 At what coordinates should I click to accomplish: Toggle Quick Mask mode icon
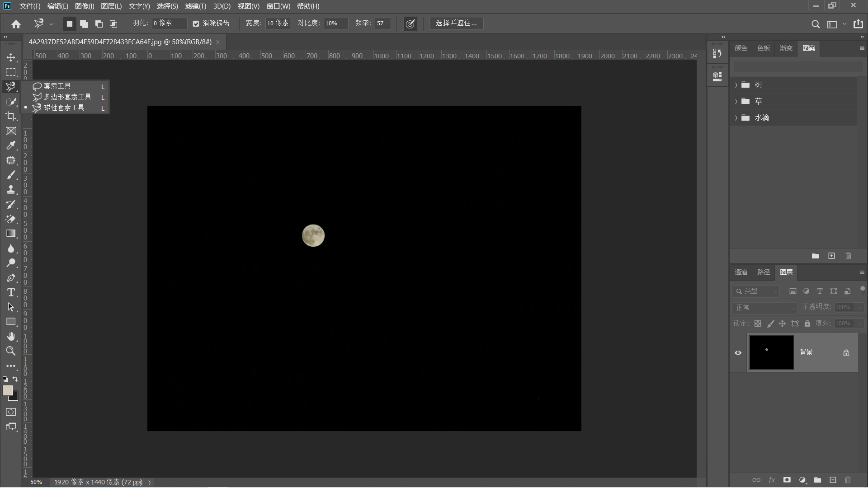[x=11, y=412]
